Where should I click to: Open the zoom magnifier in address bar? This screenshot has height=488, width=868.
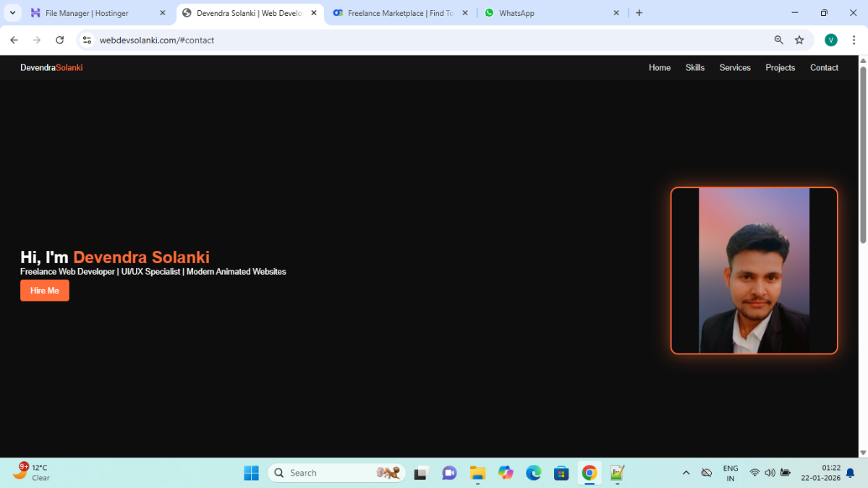point(779,40)
